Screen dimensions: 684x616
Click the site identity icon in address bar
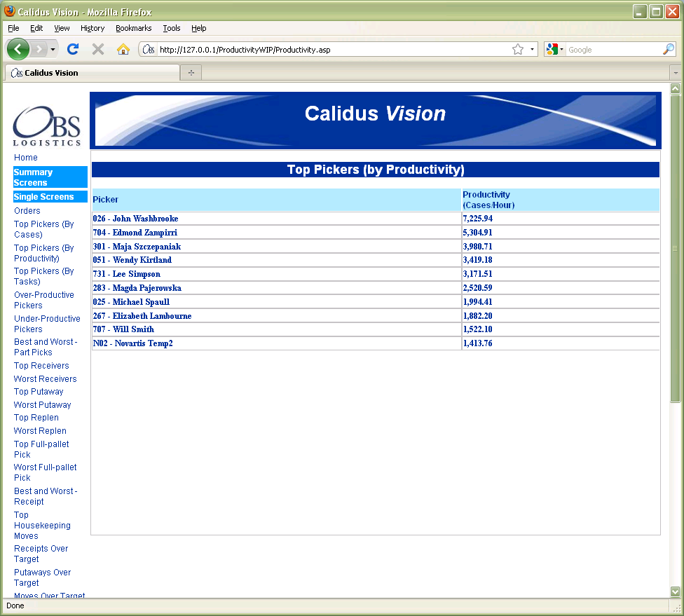click(149, 50)
